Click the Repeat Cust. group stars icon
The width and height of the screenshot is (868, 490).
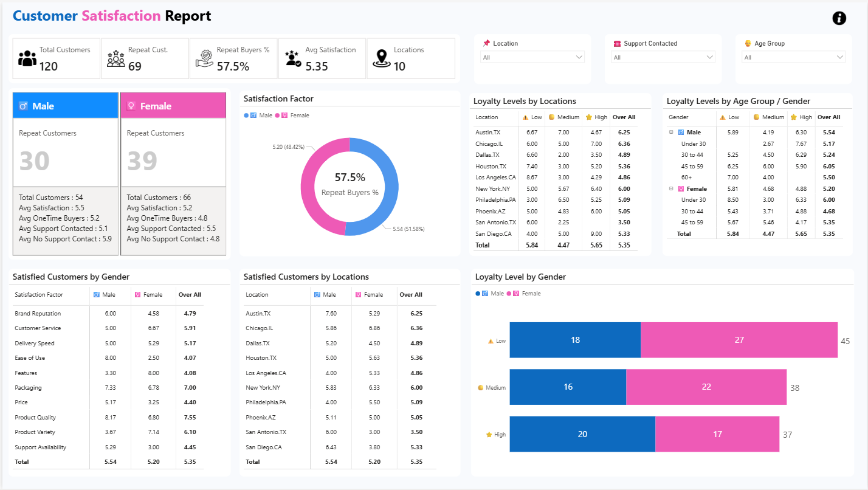click(116, 58)
